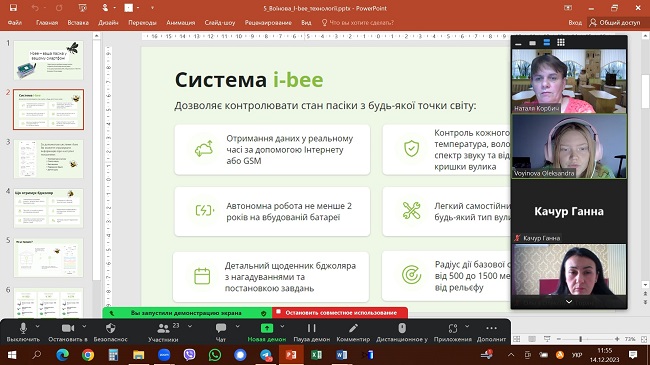Show more participants with down chevron
Image resolution: width=650 pixels, height=365 pixels.
569,302
